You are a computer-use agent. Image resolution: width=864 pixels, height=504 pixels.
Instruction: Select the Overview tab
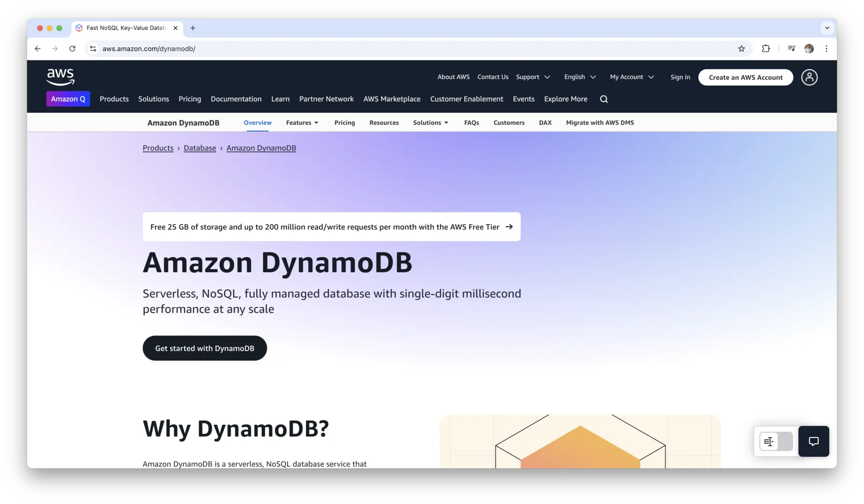point(257,123)
